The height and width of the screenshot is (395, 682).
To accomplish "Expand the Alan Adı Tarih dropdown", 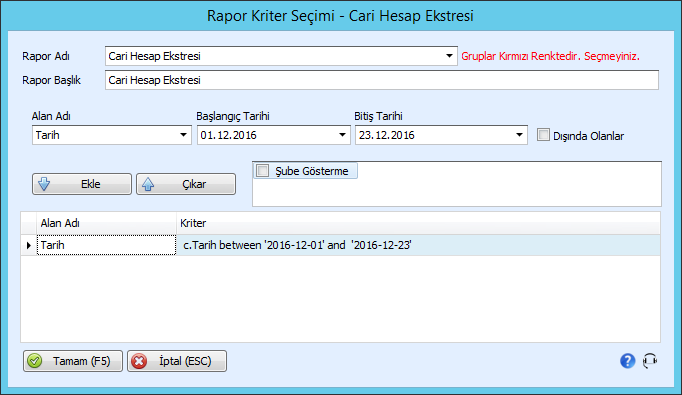I will 184,135.
